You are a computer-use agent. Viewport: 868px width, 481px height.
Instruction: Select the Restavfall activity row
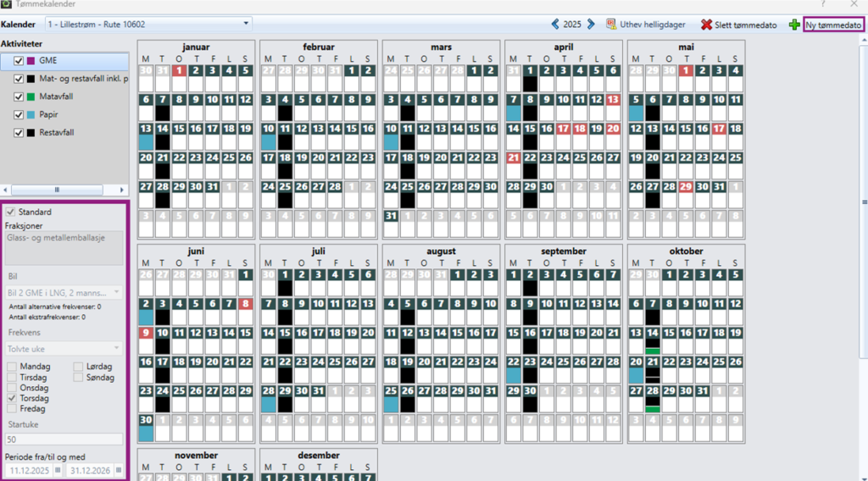(x=64, y=133)
